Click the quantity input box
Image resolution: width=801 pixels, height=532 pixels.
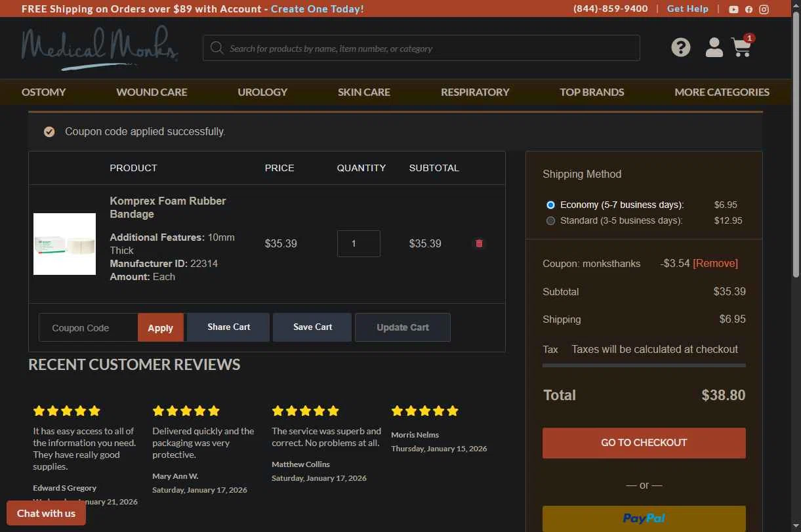(x=359, y=243)
